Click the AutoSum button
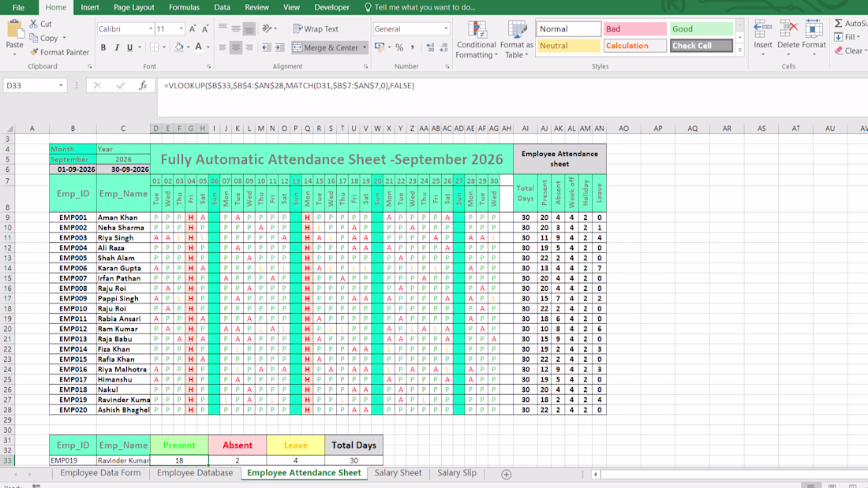Screen dimensions: 868x488 (x=851, y=23)
